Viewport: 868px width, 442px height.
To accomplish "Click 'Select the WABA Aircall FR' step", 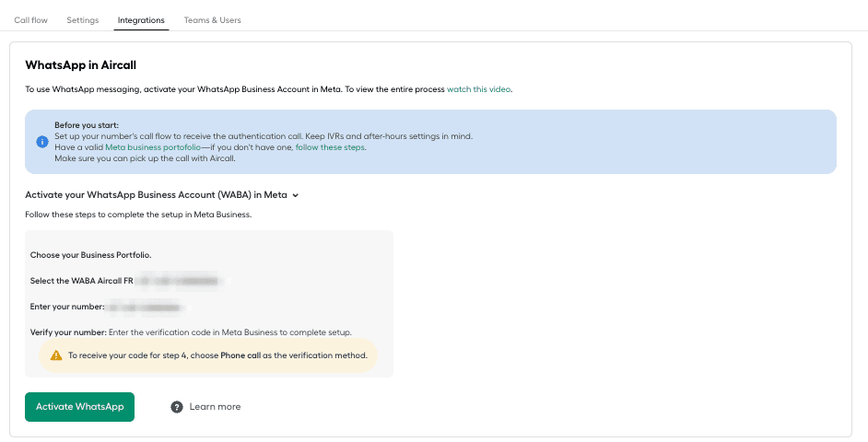I will tap(81, 281).
